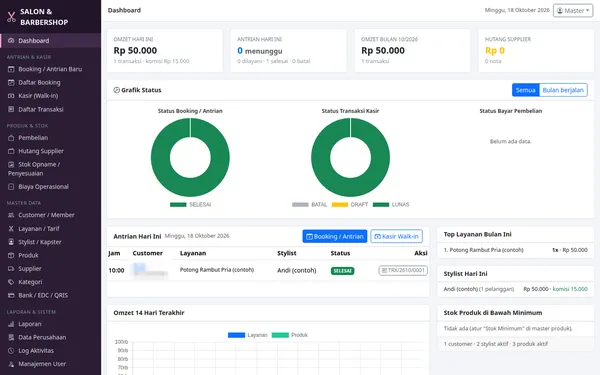Toggle SELESAI legend in booking chart

(191, 205)
